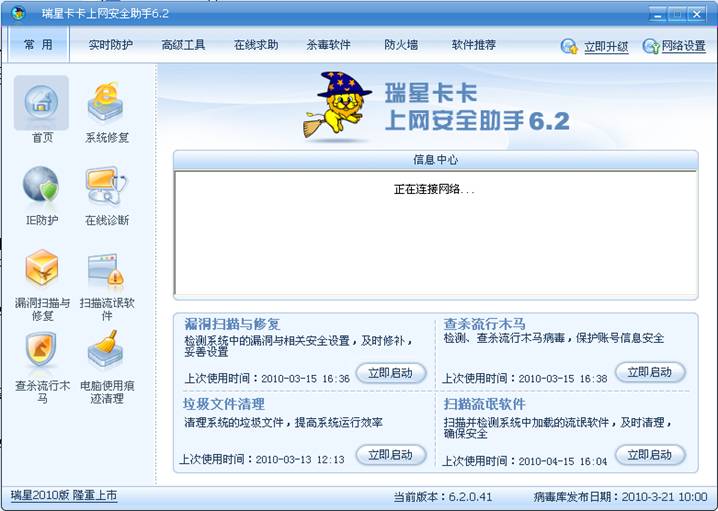This screenshot has height=511, width=718.
Task: Click the 2010-03-13 12:13 last-used time
Action: point(300,459)
